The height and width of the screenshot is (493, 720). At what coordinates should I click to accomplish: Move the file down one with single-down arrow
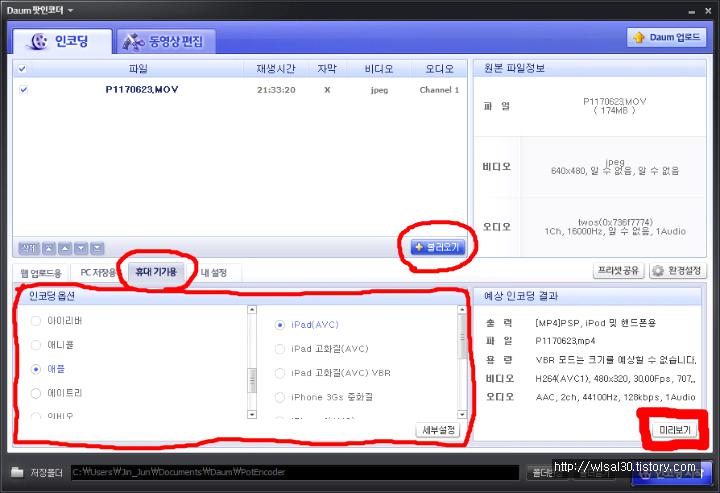[x=81, y=248]
